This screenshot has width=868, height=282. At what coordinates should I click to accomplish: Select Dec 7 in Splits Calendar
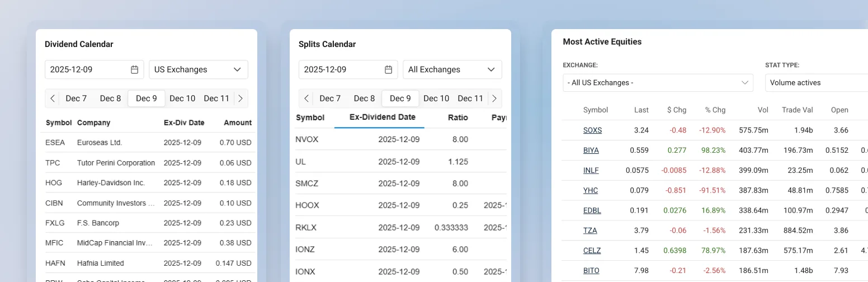click(x=330, y=98)
